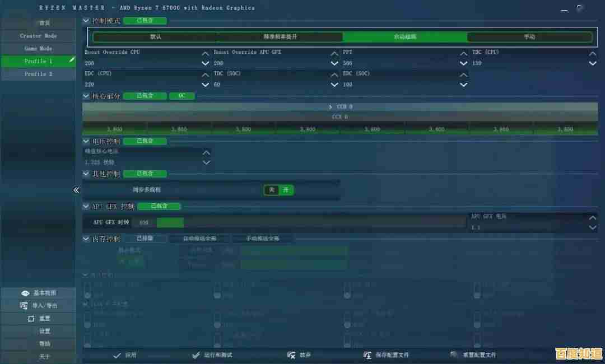This screenshot has height=364, width=605.
Task: Select the Game Mode profile tab
Action: (38, 48)
